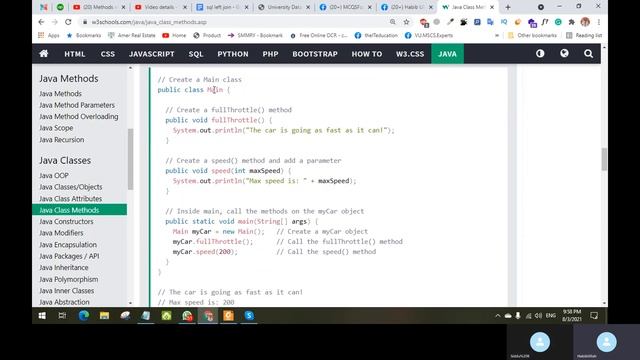640x360 pixels.
Task: Open Java Classes/Objects link
Action: (71, 187)
